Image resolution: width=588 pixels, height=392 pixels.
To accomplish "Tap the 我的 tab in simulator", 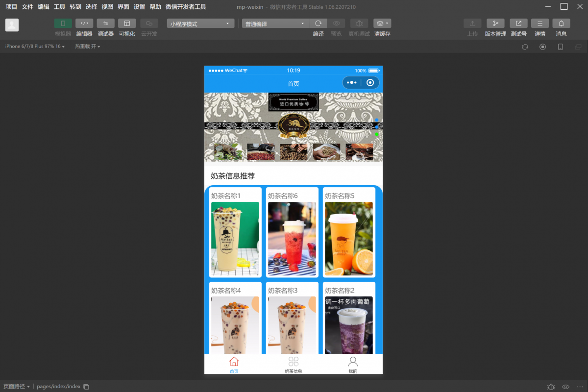I will click(x=353, y=365).
